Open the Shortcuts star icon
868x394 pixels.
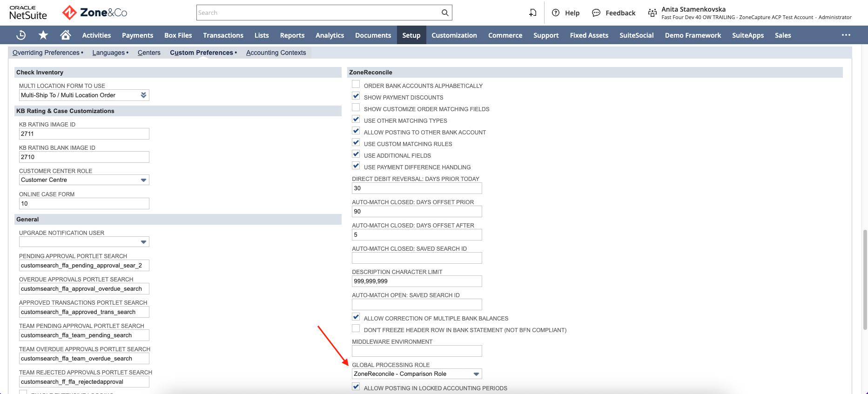coord(43,35)
